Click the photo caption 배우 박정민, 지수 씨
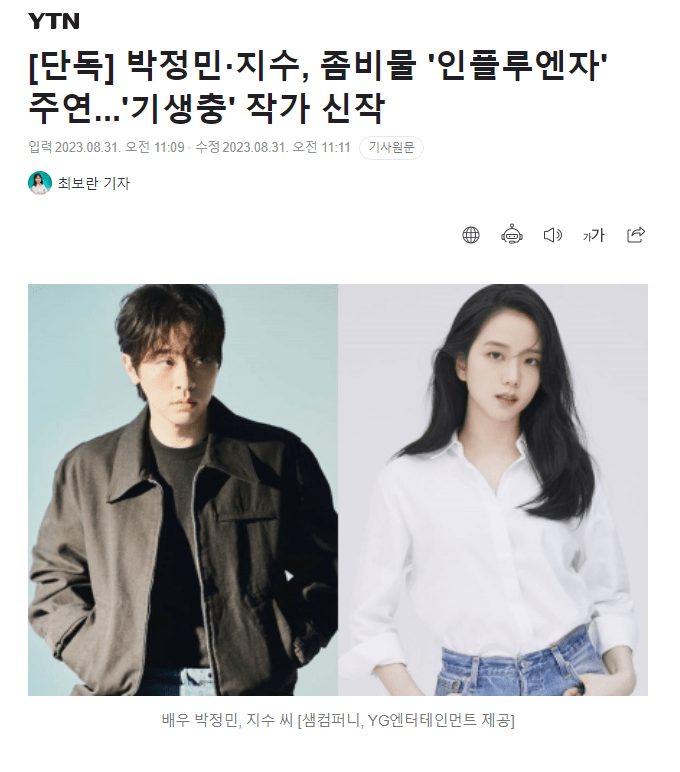 (227, 720)
